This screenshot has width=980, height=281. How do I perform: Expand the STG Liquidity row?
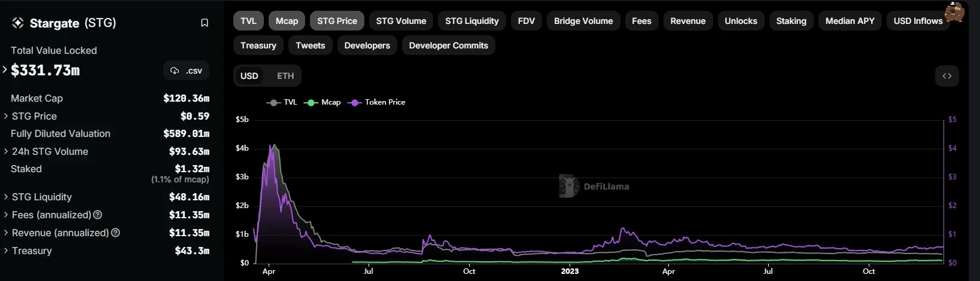[6, 197]
